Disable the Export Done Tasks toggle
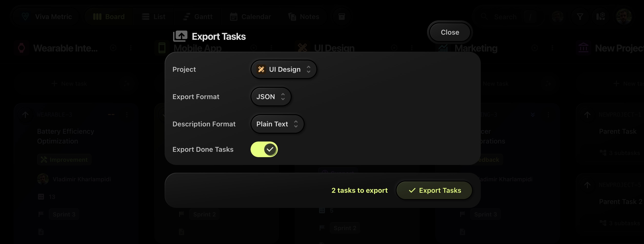 pyautogui.click(x=264, y=149)
